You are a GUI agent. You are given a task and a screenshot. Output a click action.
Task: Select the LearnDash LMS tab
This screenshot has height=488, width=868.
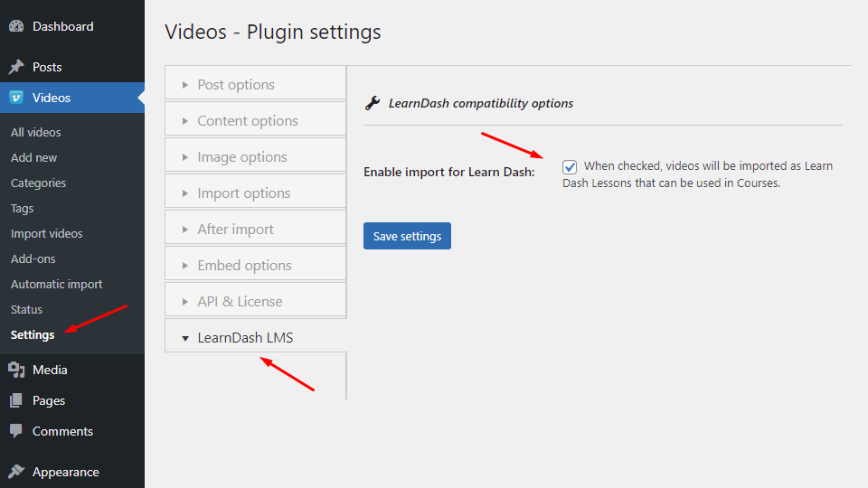pos(256,336)
